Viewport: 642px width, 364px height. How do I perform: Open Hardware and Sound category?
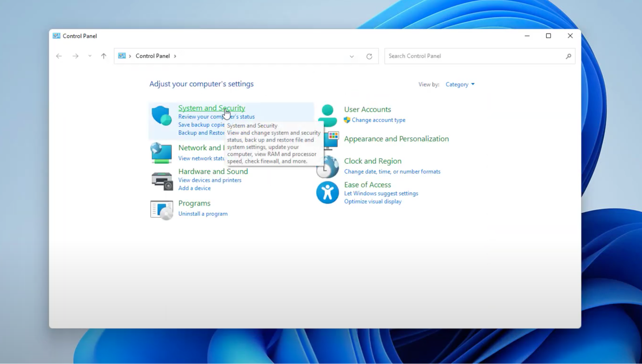click(x=213, y=171)
